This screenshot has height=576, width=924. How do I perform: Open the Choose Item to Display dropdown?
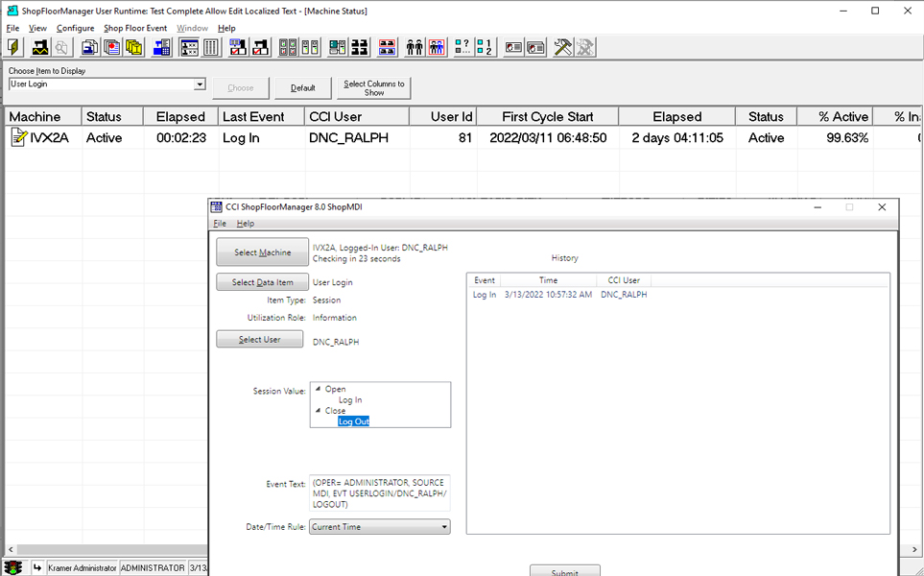(x=200, y=84)
